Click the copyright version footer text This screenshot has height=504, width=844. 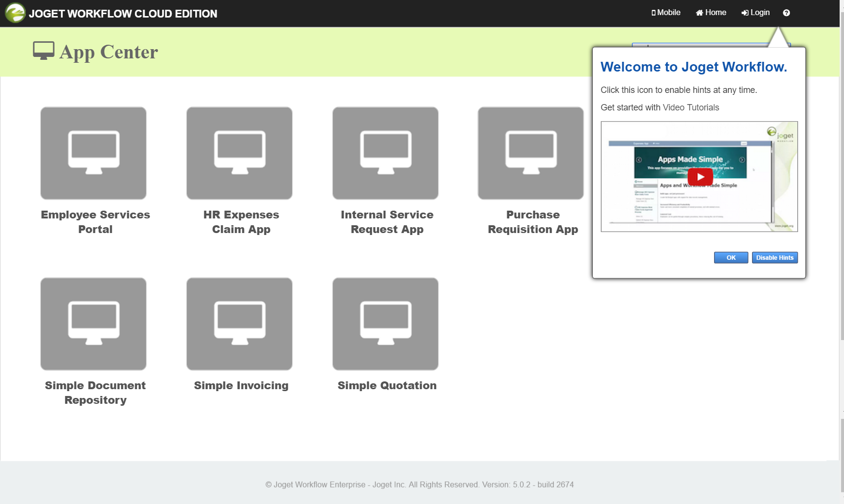[x=420, y=485]
